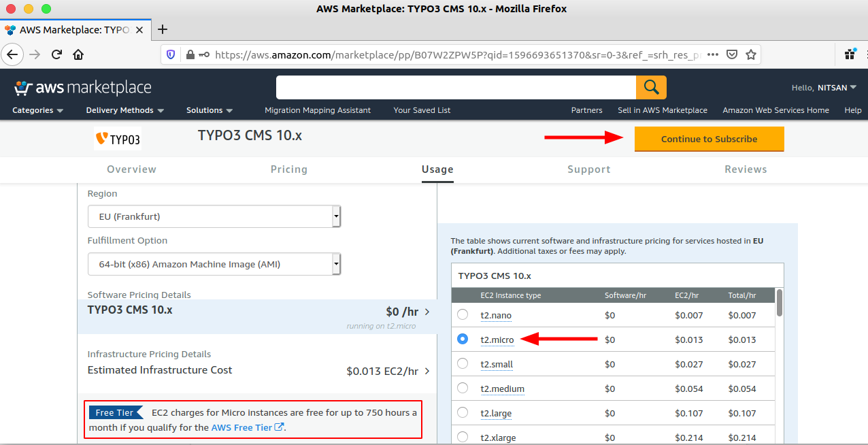This screenshot has height=445, width=868.
Task: Select the t2.medium instance radio button
Action: (x=463, y=389)
